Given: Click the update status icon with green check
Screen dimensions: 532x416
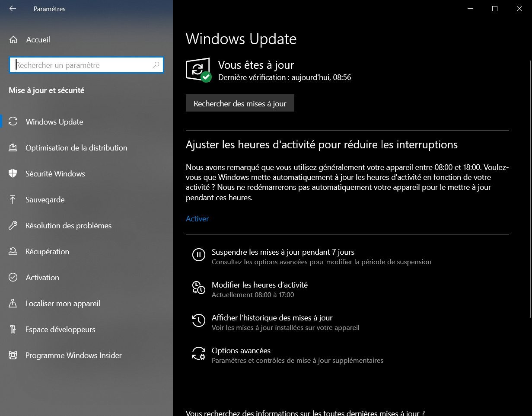Looking at the screenshot, I should click(x=198, y=70).
